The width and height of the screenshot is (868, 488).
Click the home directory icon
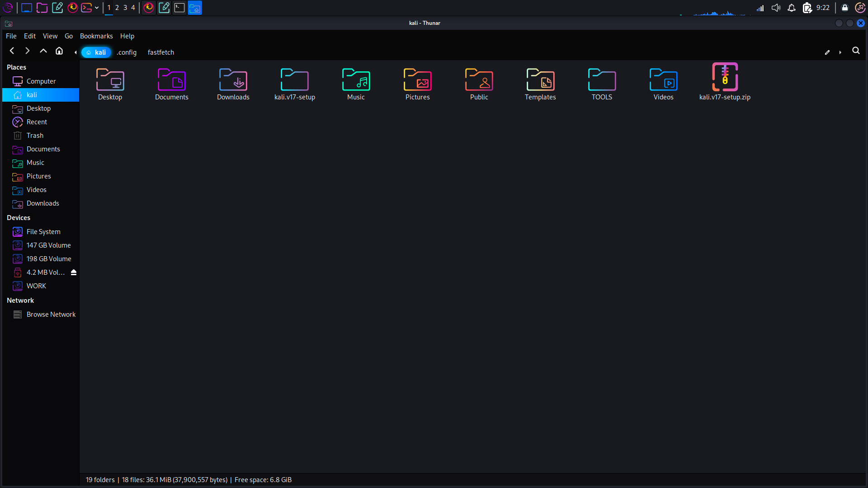coord(59,51)
